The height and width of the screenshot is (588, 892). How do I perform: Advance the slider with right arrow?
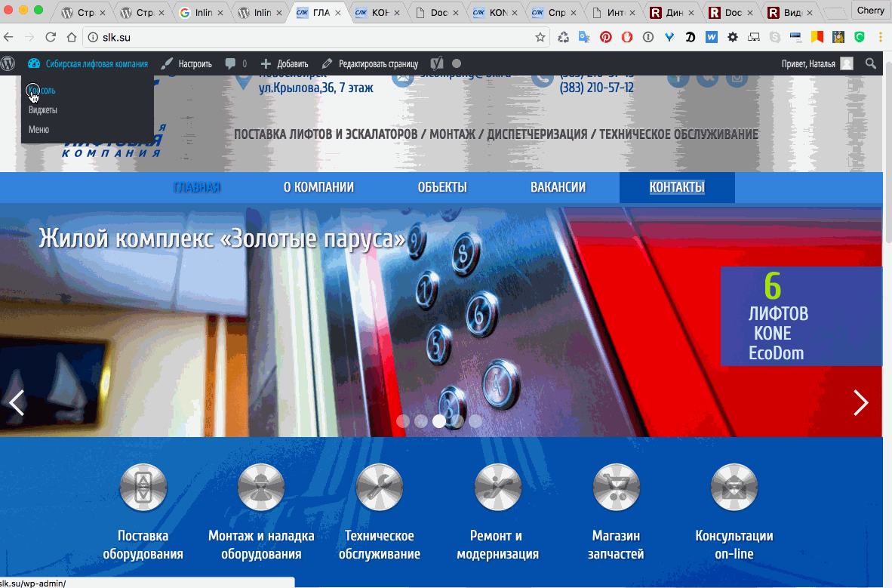[x=861, y=403]
